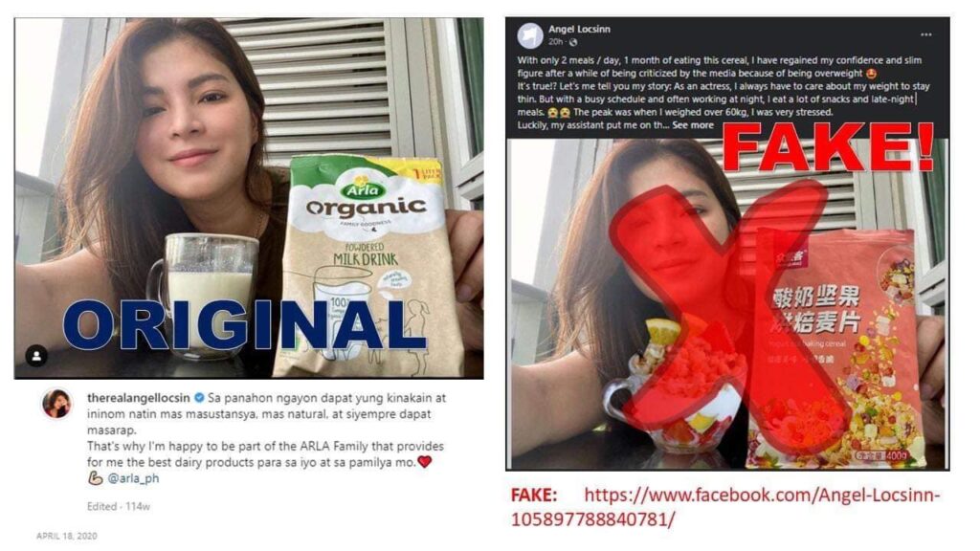Click the Angel Locsinn page name
This screenshot has width=980, height=551.
pos(579,29)
